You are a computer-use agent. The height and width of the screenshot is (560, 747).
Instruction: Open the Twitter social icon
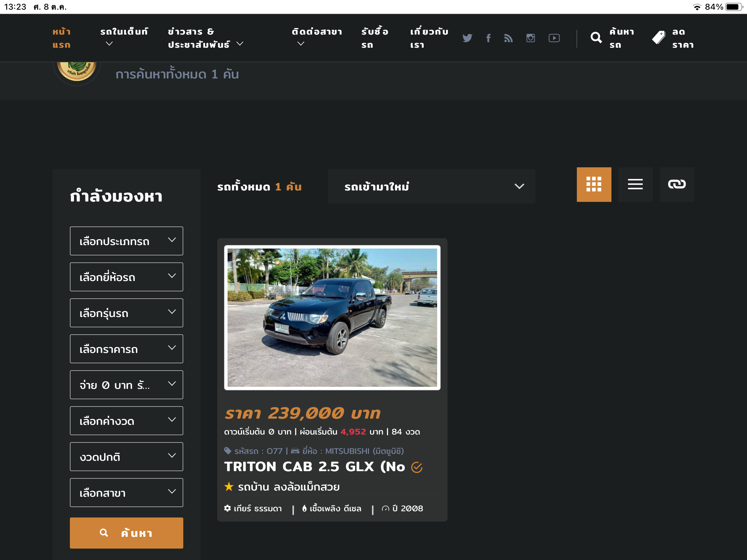pyautogui.click(x=467, y=38)
